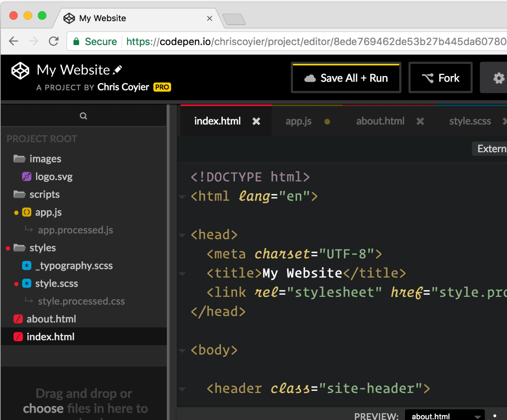The image size is (507, 420).
Task: Close the about.html editor tab
Action: [420, 121]
